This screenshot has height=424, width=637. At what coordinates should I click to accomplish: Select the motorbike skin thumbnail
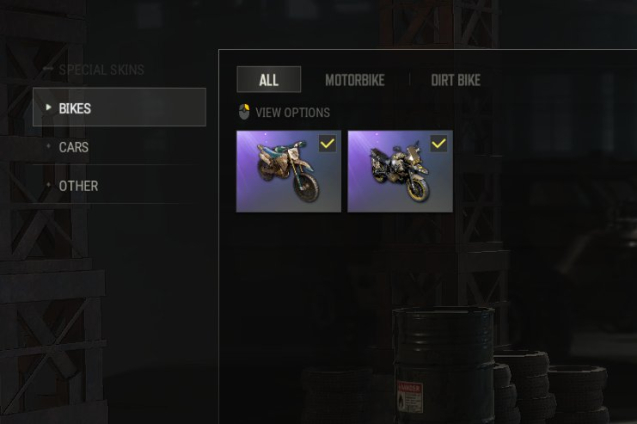click(x=400, y=171)
